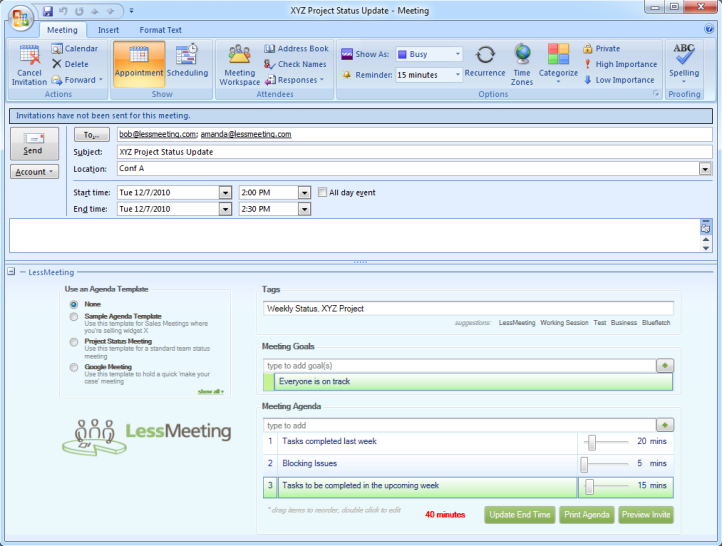This screenshot has height=546, width=722.
Task: Click the message body side pane icon
Action: 705,227
